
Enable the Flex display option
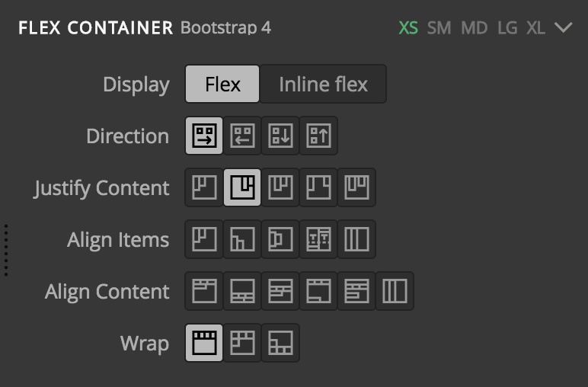tap(222, 84)
